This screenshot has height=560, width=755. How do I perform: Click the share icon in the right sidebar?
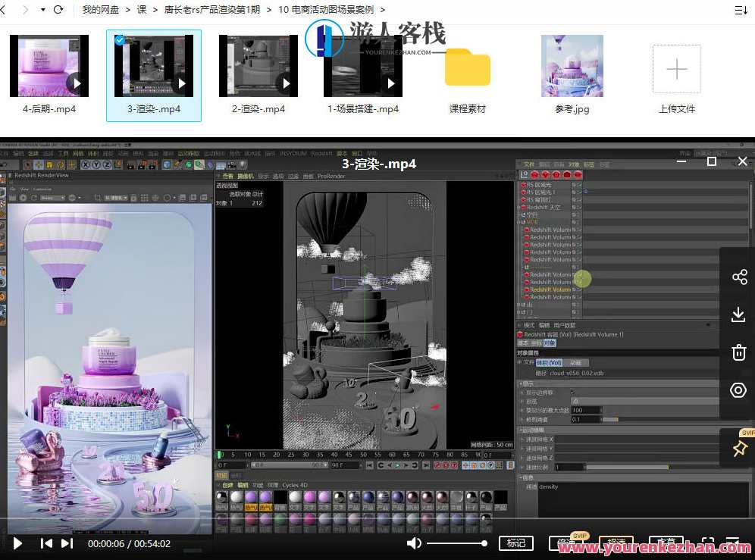click(x=739, y=277)
